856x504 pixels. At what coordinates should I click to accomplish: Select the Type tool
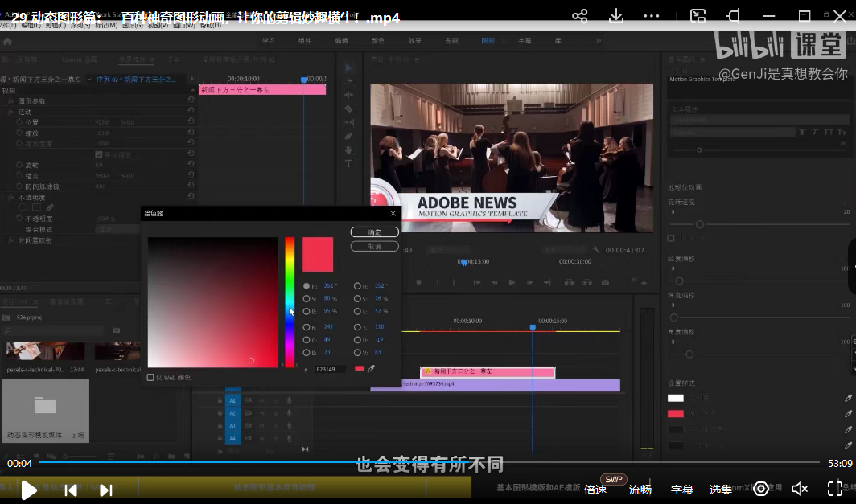point(349,163)
